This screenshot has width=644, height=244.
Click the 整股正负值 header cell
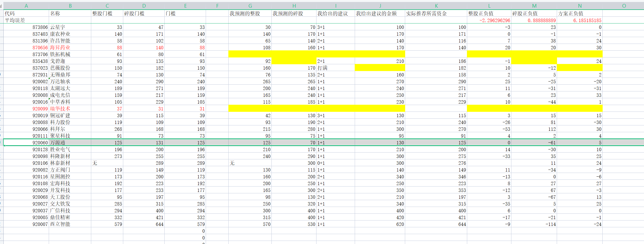(x=489, y=13)
